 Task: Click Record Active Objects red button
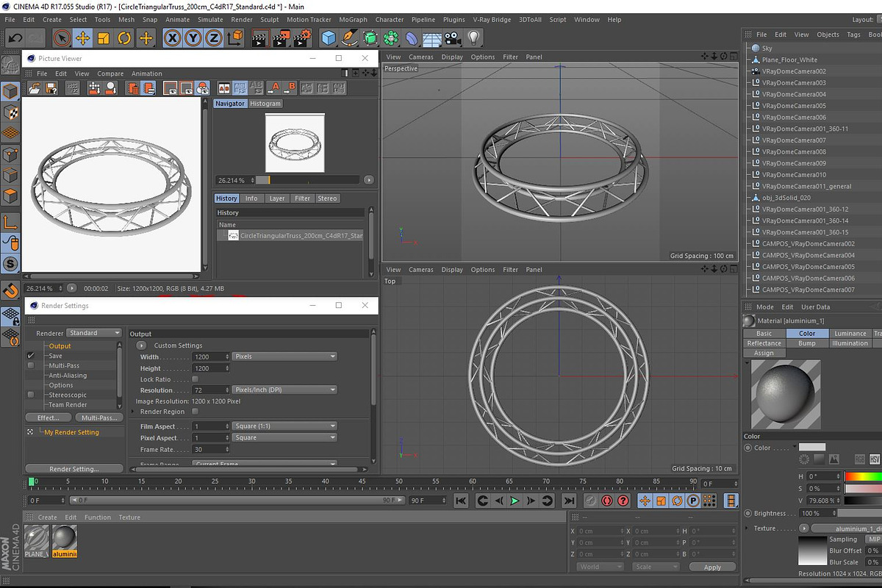(606, 501)
